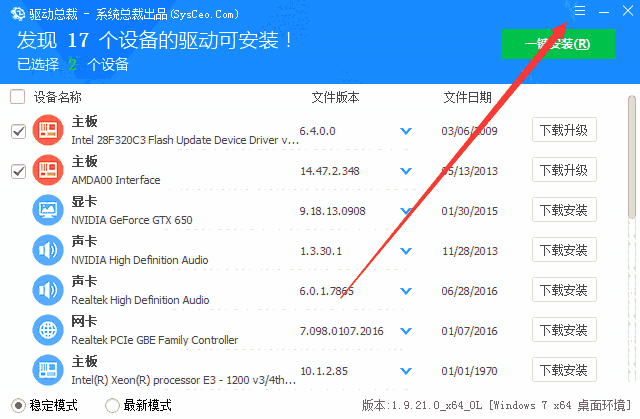Click 下载安装 for Intel Xeon processor E3

564,370
